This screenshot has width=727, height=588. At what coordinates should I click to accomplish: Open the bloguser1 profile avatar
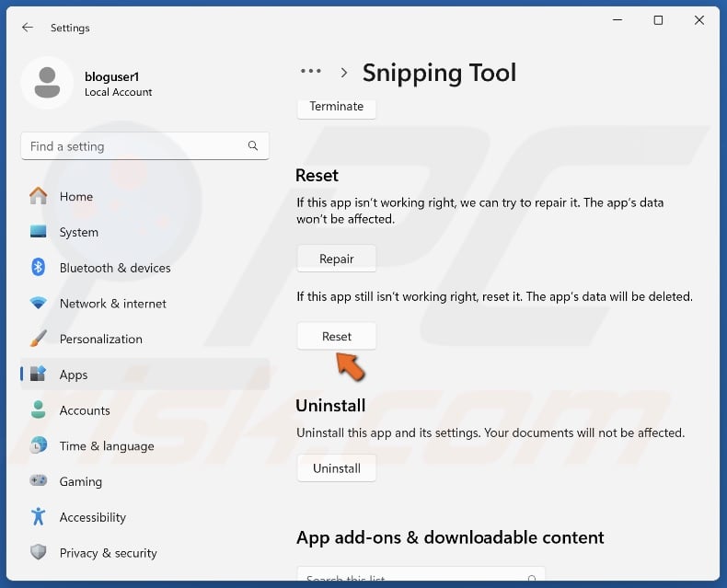click(47, 83)
